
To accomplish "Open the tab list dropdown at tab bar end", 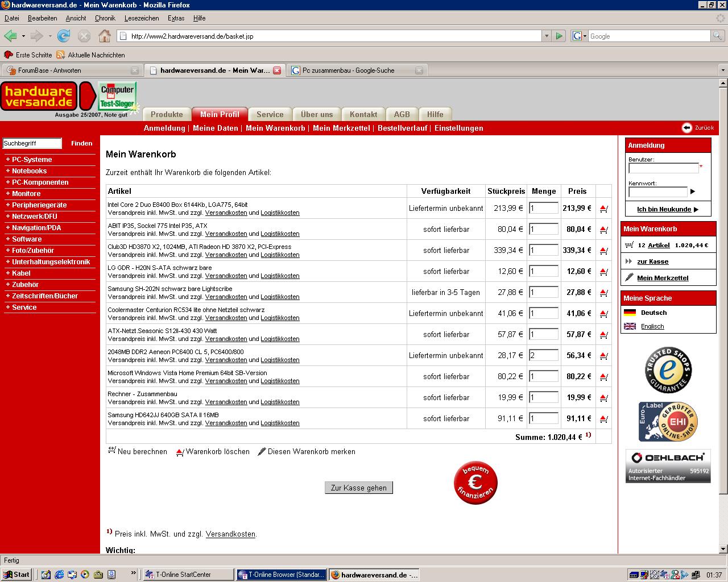I will coord(723,70).
